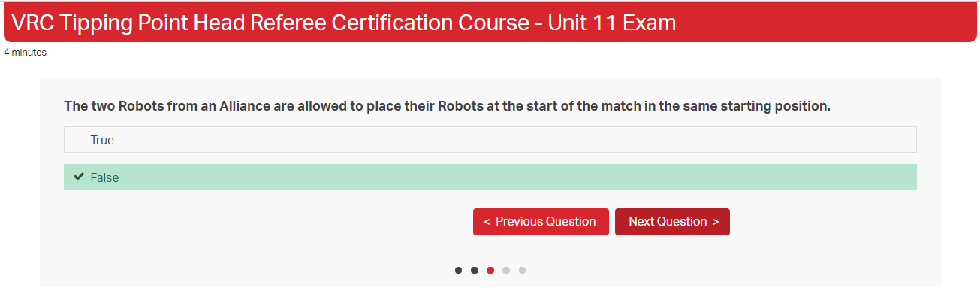The image size is (980, 288).
Task: Click the 4 minutes time label
Action: 25,53
